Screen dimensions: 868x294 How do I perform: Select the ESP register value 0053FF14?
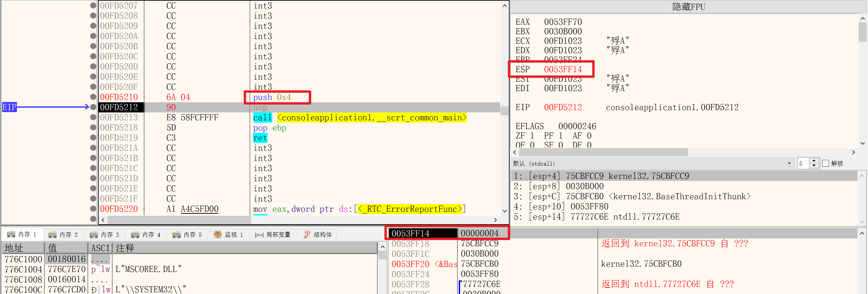[563, 69]
